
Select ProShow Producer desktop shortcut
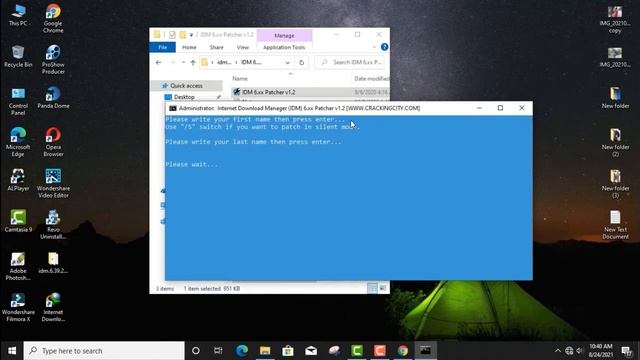[x=53, y=60]
